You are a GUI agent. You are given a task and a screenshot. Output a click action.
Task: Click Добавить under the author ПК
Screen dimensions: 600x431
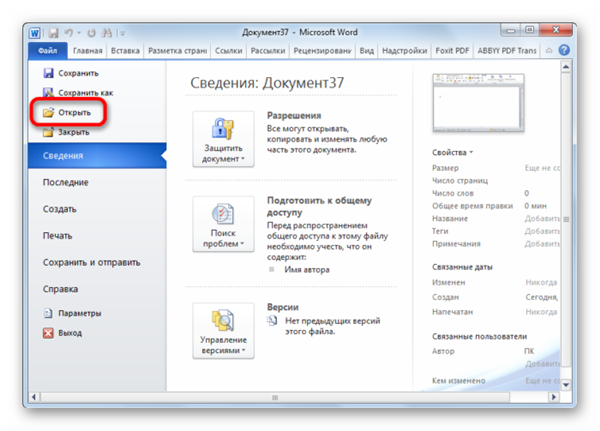point(542,364)
